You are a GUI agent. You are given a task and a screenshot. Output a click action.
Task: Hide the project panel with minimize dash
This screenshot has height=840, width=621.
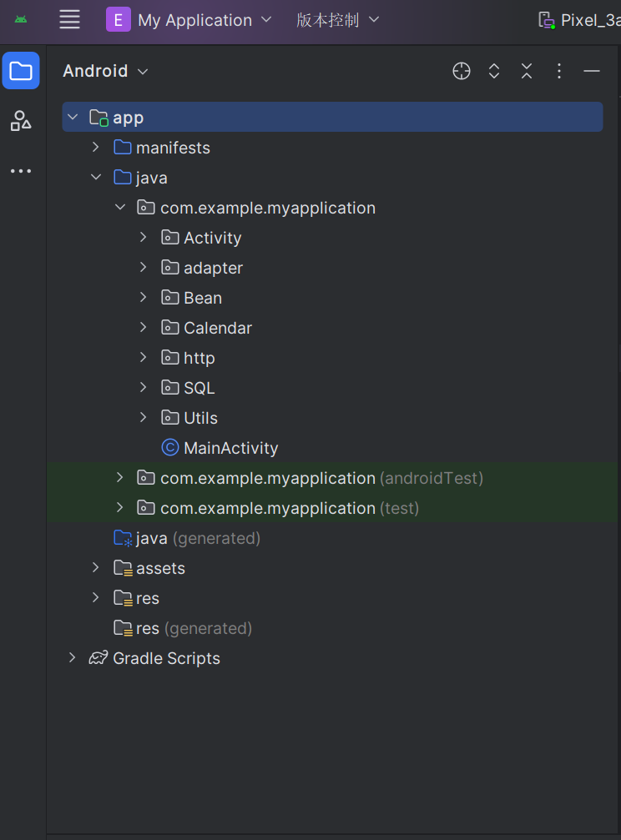click(592, 71)
